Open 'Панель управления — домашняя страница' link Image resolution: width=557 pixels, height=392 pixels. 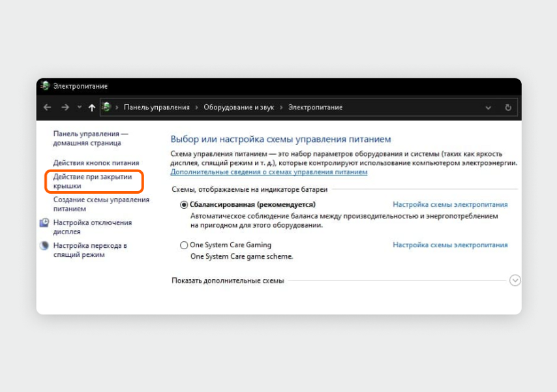click(x=91, y=138)
